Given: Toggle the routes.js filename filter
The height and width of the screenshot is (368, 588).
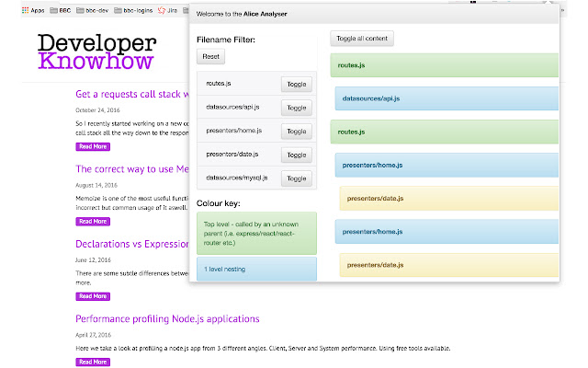Looking at the screenshot, I should coord(296,85).
